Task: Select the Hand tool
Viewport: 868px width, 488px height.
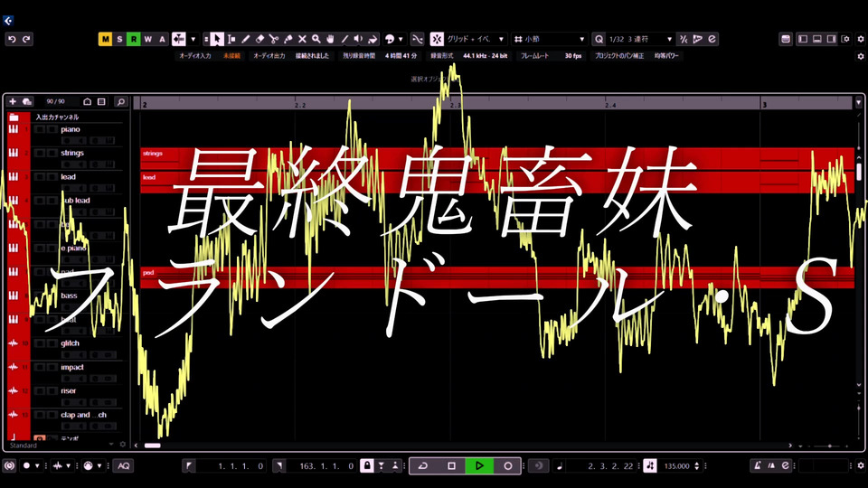Action: [x=331, y=39]
